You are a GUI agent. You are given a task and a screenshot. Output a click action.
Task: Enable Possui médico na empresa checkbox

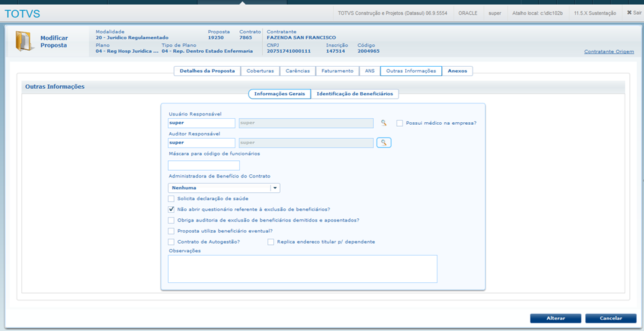pyautogui.click(x=399, y=123)
